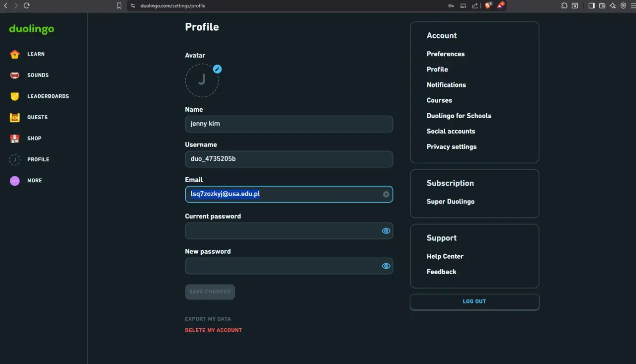Viewport: 636px width, 364px height.
Task: Open the Sounds section icon
Action: tap(15, 75)
